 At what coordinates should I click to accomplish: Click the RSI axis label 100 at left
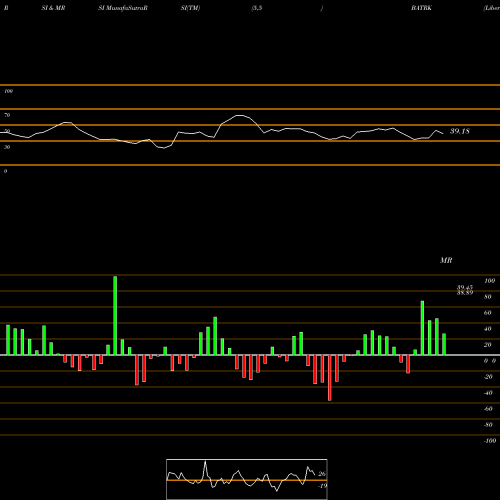tap(8, 91)
